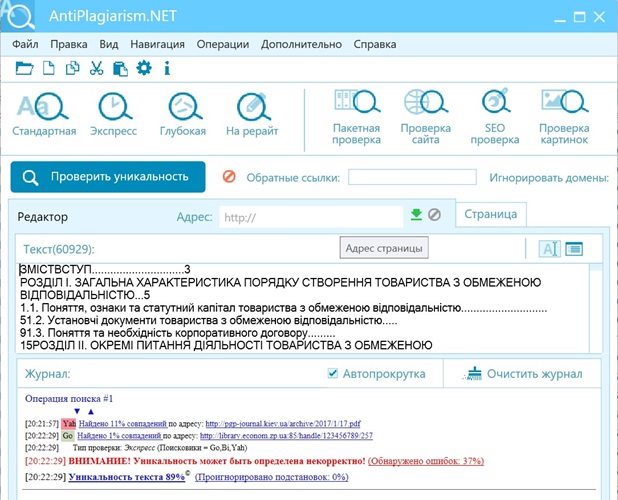Click the Журнал label
Viewport: 618px width, 500px height.
[47, 374]
